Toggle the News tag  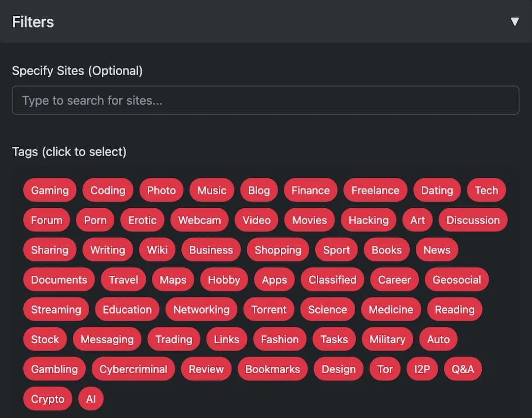(437, 250)
